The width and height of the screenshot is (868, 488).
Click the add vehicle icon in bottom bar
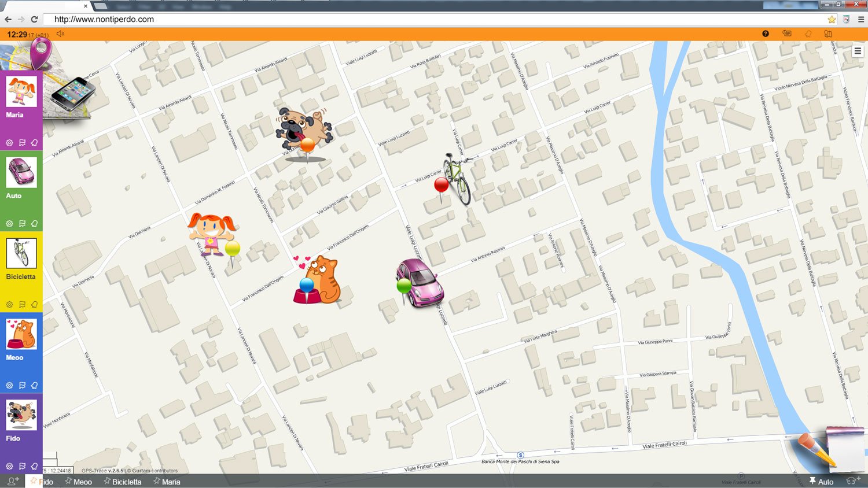853,481
